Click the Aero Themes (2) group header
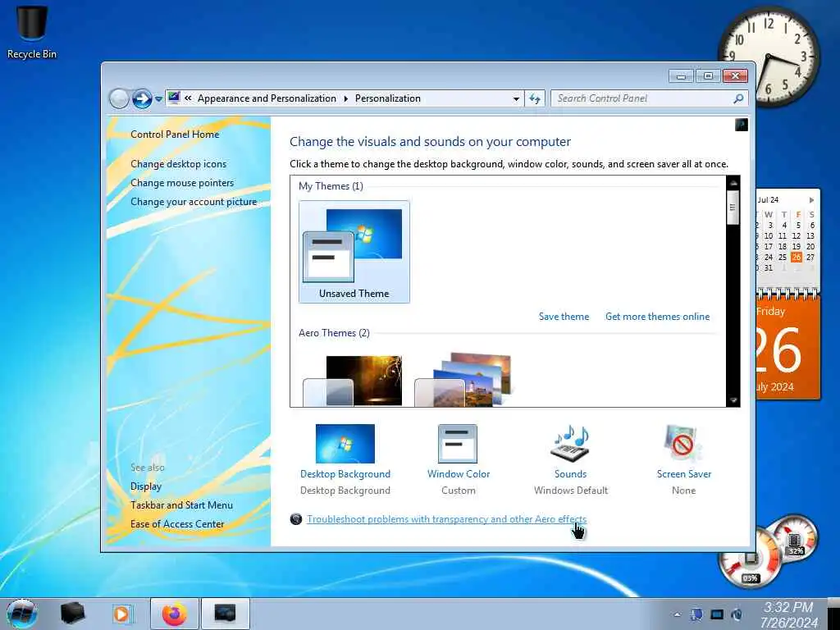The width and height of the screenshot is (840, 630). 334,333
